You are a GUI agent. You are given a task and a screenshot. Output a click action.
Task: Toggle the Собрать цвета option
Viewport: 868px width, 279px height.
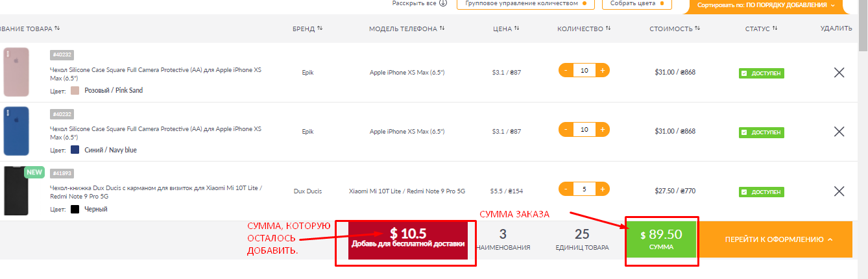pos(636,4)
